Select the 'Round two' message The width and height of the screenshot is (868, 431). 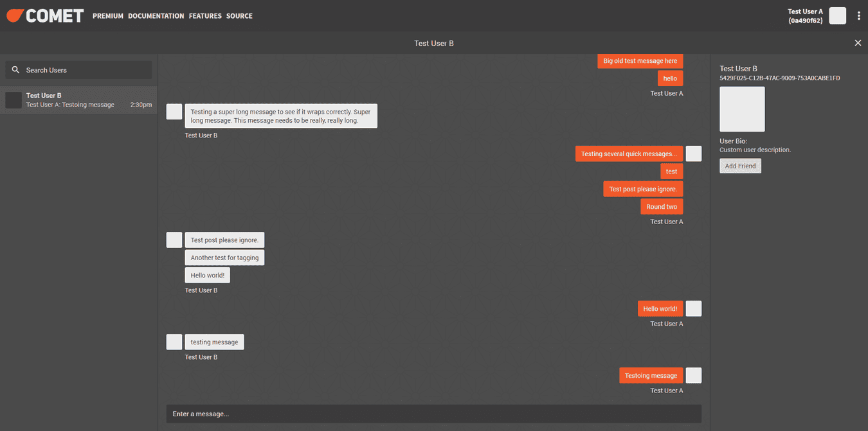[662, 207]
